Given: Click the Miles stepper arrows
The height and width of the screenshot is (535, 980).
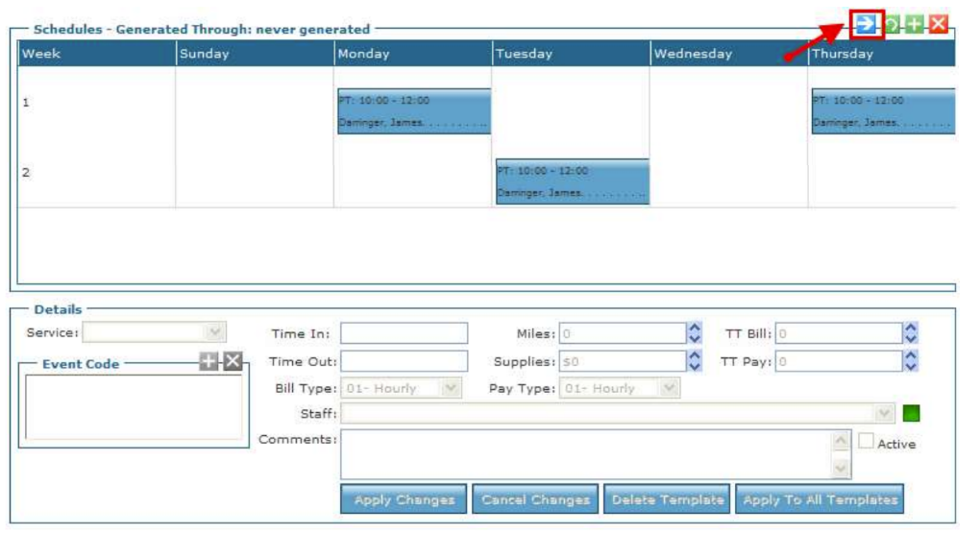Looking at the screenshot, I should point(695,333).
